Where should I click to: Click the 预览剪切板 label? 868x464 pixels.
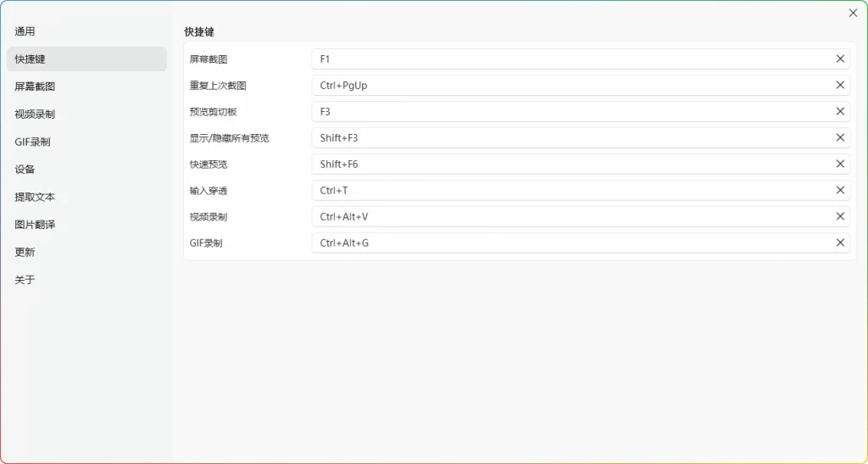coord(213,112)
